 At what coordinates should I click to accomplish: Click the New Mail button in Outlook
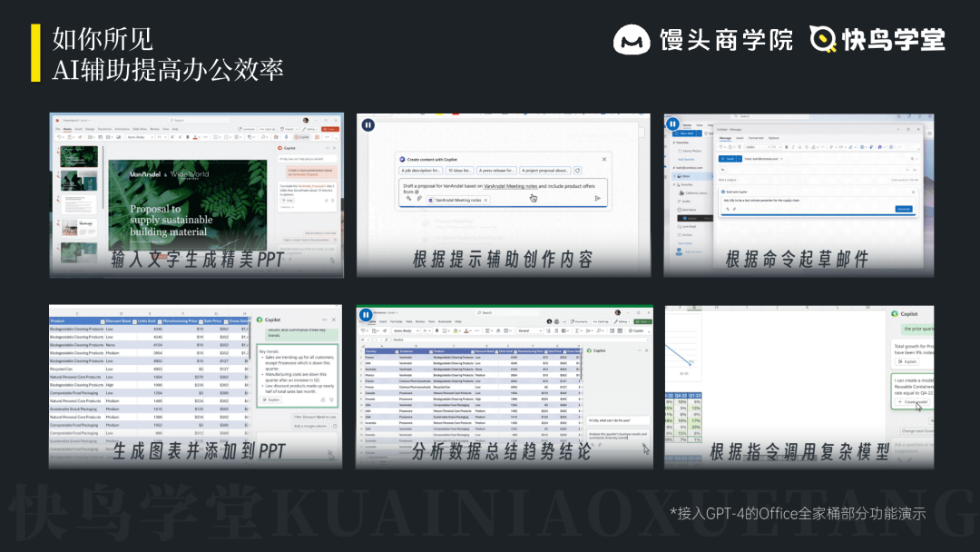point(686,133)
